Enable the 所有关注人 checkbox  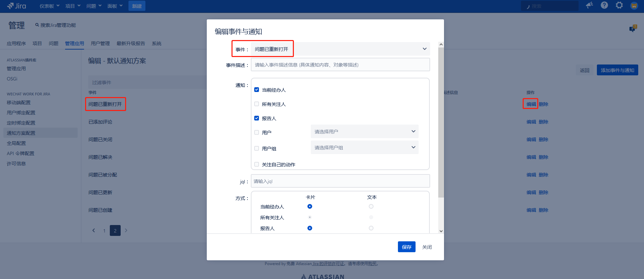point(257,104)
